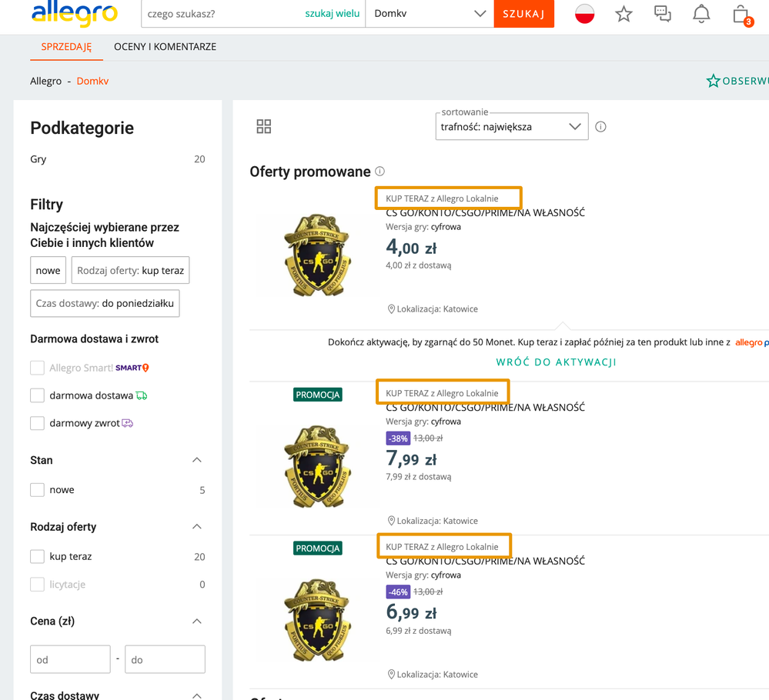This screenshot has width=769, height=700.
Task: Switch to Oceny i komentarze tab
Action: click(165, 47)
